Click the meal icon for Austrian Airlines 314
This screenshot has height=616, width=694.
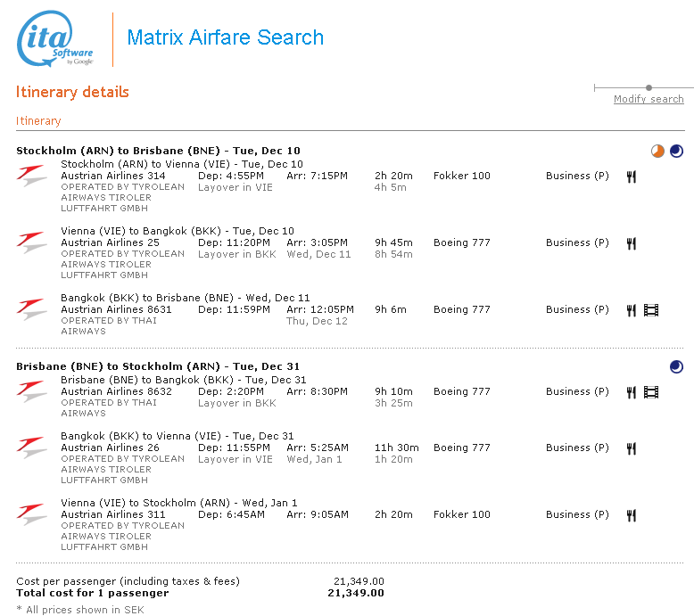coord(632,177)
